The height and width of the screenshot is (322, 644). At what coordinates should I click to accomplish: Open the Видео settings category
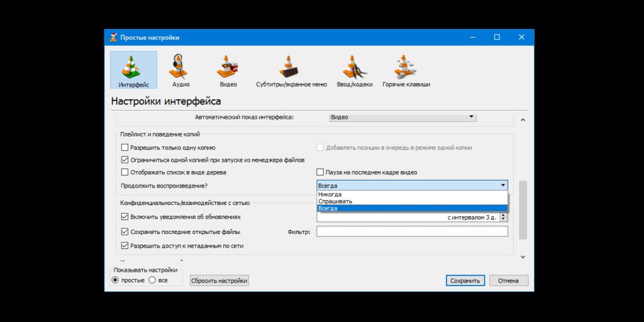point(228,70)
